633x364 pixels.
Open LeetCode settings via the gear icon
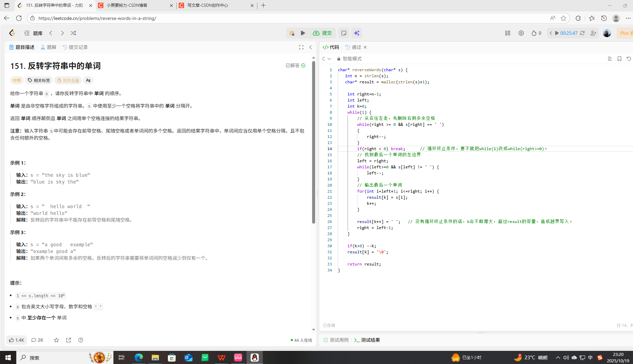(521, 33)
